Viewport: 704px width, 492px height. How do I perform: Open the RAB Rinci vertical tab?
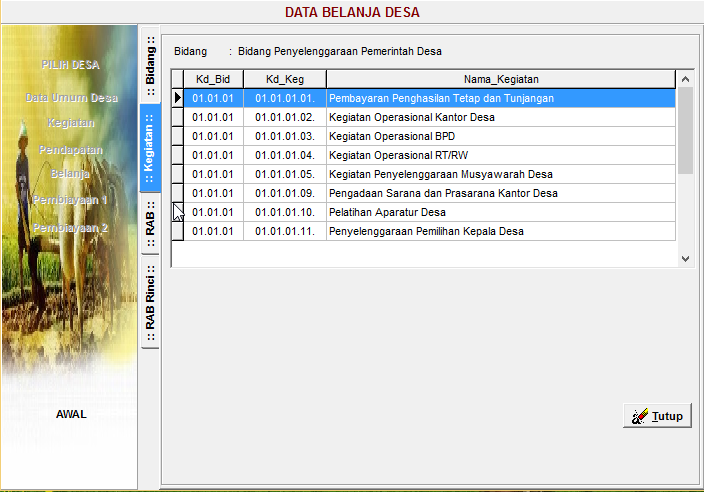pyautogui.click(x=150, y=302)
